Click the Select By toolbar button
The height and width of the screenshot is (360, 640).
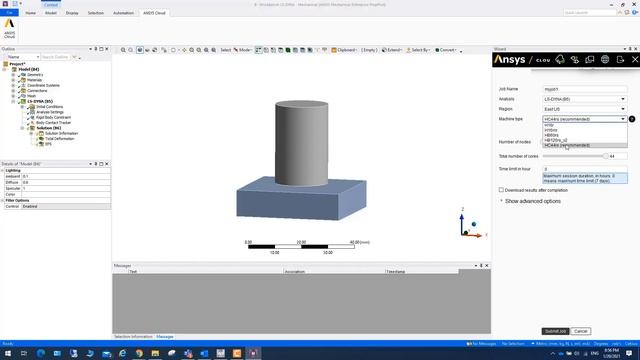click(418, 50)
